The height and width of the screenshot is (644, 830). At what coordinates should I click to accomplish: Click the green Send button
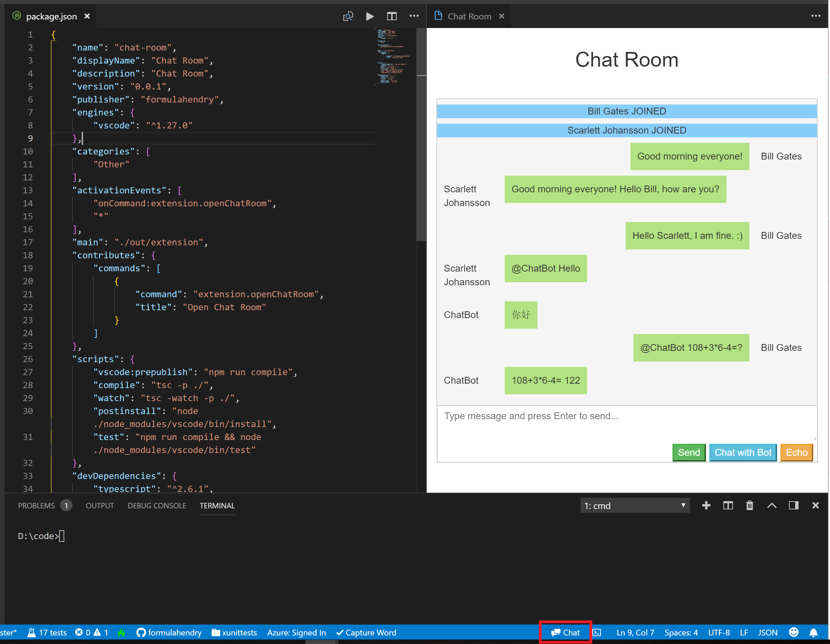(688, 452)
